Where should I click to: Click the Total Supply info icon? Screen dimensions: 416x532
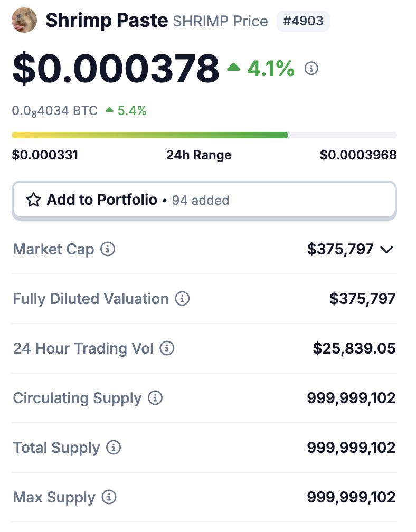[x=113, y=448]
